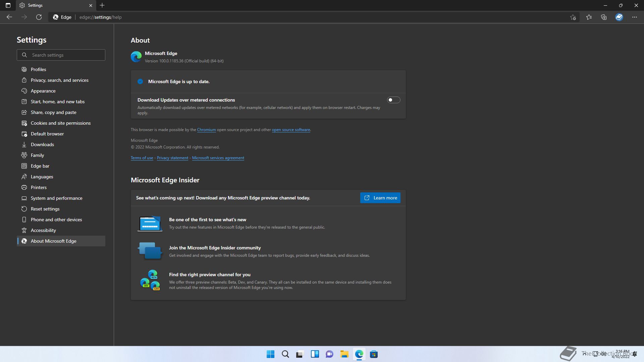Screen dimensions: 644x362
Task: Click the Edge version number text
Action: [184, 61]
